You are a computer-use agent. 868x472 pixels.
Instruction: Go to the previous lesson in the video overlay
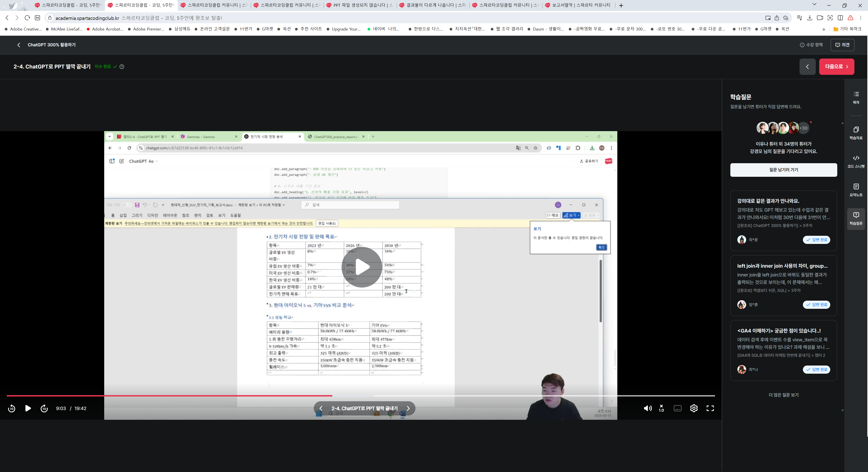(321, 408)
